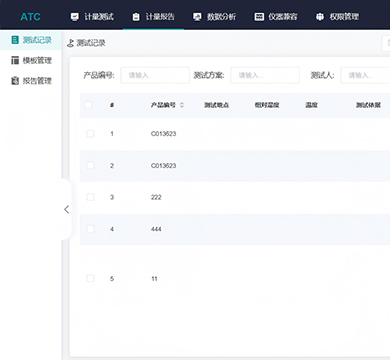Click the breadcrumb icon beside 测试记录 title

click(x=70, y=43)
